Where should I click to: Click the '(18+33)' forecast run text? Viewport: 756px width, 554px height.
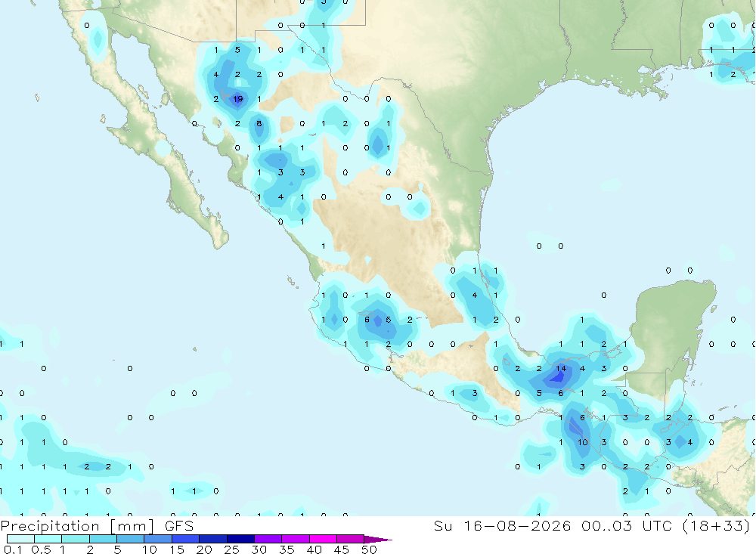pyautogui.click(x=717, y=525)
